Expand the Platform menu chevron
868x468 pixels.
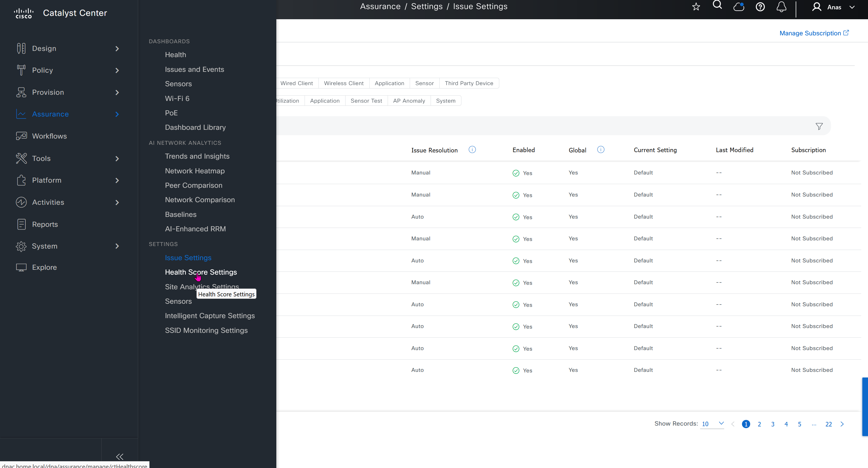(117, 180)
